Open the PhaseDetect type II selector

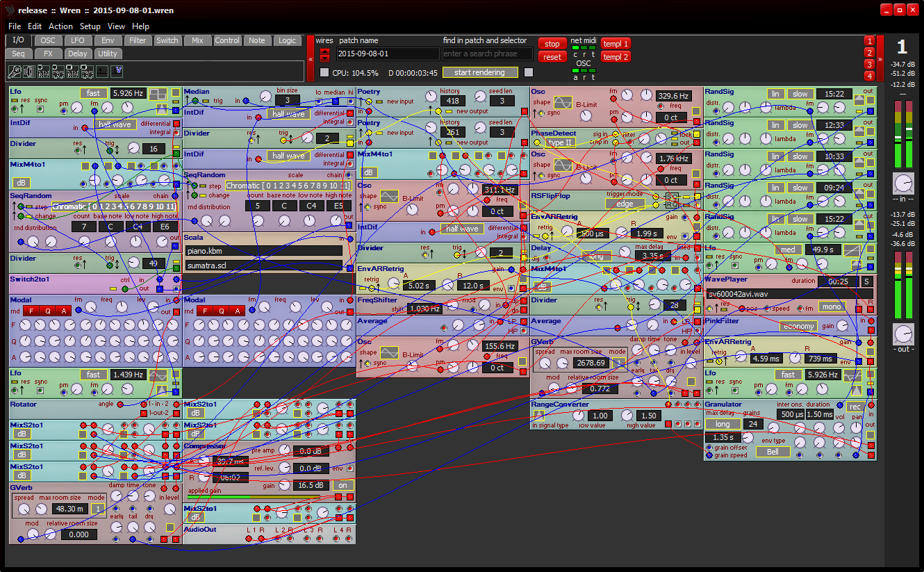(x=560, y=142)
